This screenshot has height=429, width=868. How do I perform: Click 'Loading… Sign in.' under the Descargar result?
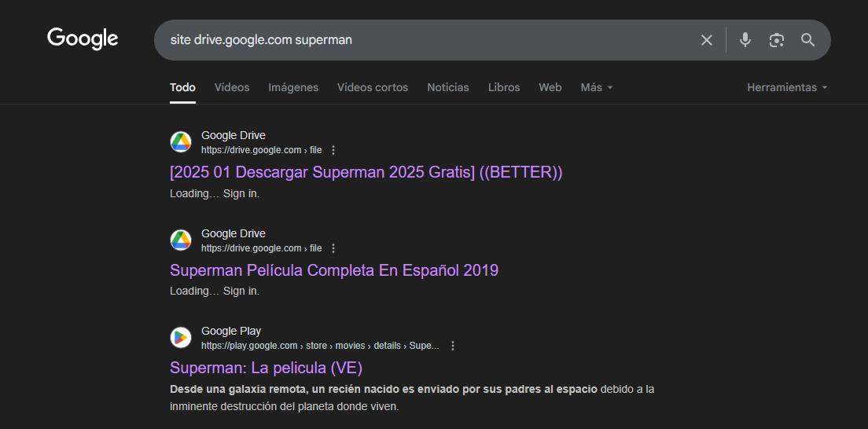[215, 194]
